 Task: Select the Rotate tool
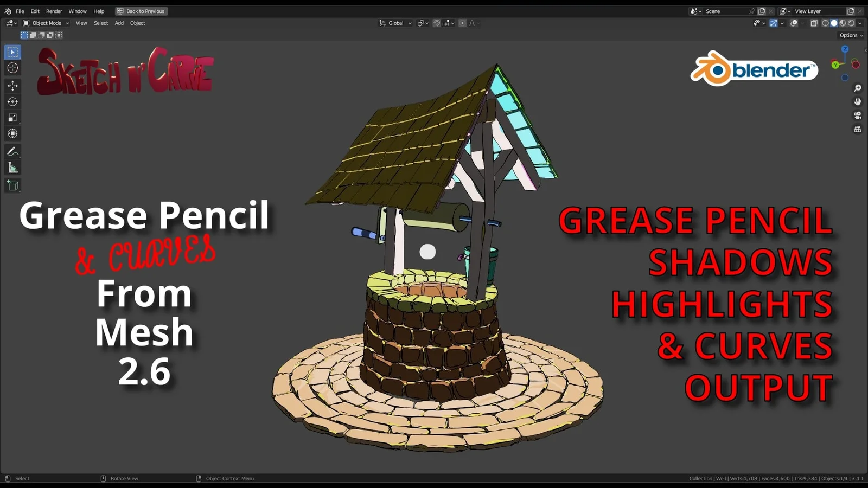[x=12, y=101]
